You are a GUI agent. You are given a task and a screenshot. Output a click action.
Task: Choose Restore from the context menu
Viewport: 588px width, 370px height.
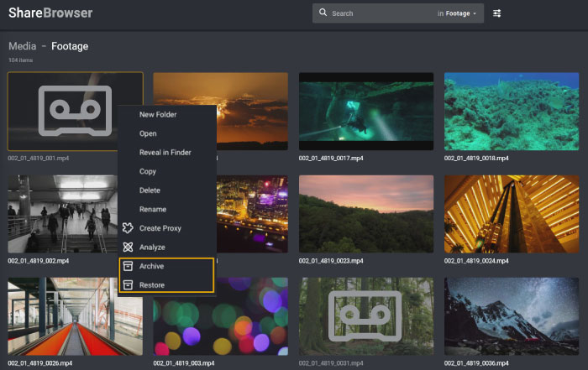pos(167,285)
